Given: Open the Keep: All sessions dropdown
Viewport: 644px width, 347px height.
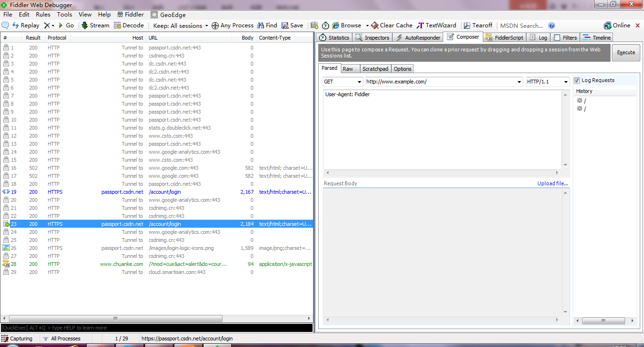Looking at the screenshot, I should point(181,25).
